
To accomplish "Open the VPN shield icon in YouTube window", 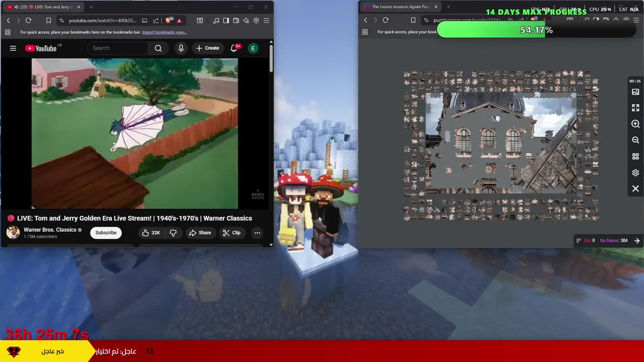I will (x=256, y=21).
